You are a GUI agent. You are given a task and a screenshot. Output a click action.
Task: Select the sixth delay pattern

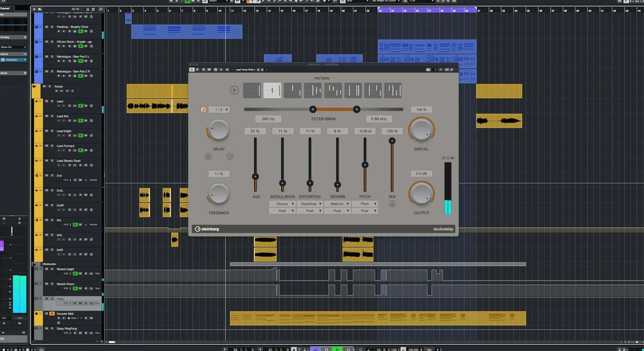[x=353, y=90]
